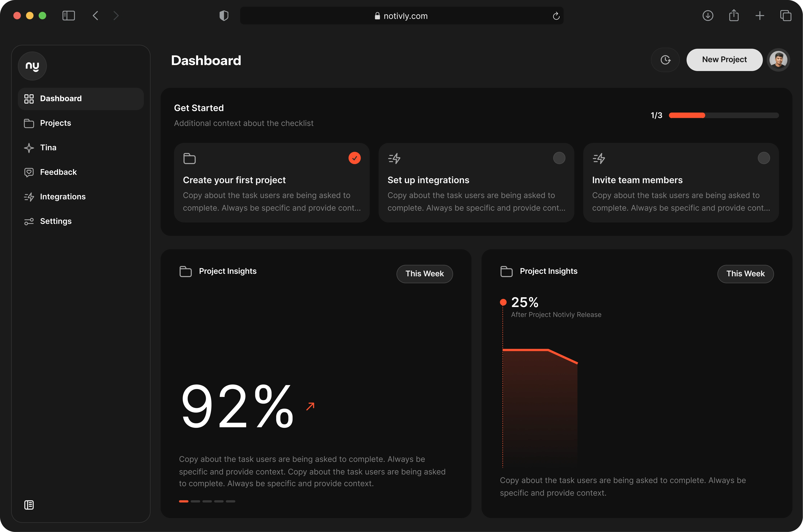Open Tina in the sidebar
Screen dimensions: 803x532
[48, 148]
